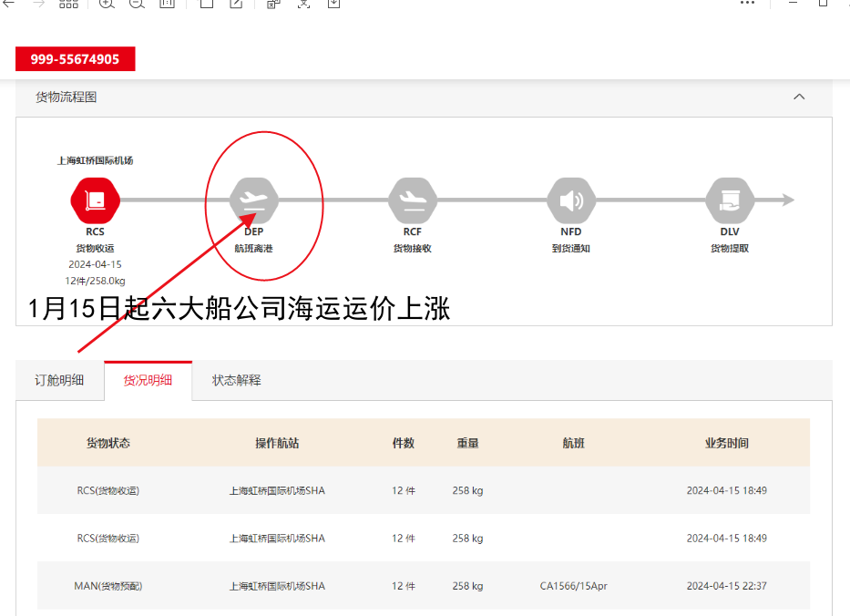Zoom out with the magnifier minus icon

tap(137, 4)
